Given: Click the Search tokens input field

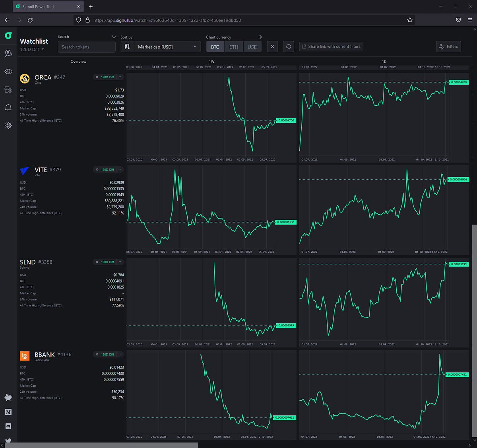Looking at the screenshot, I should click(x=86, y=47).
